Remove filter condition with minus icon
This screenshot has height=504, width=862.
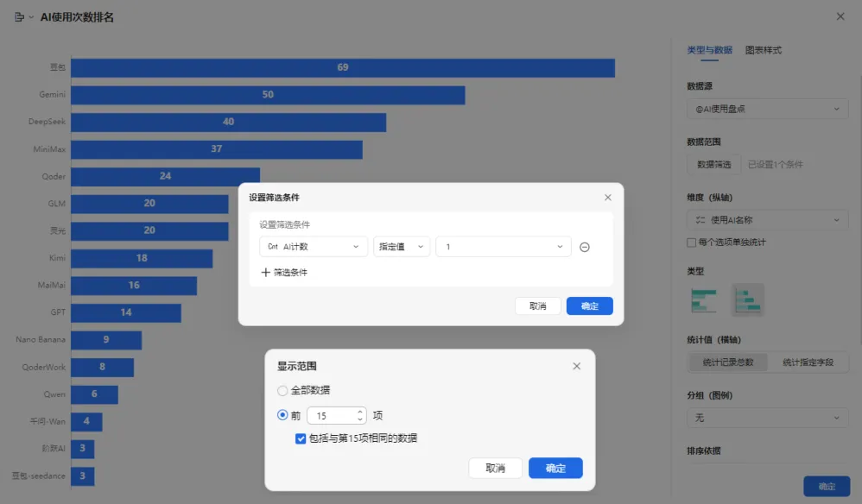[585, 247]
